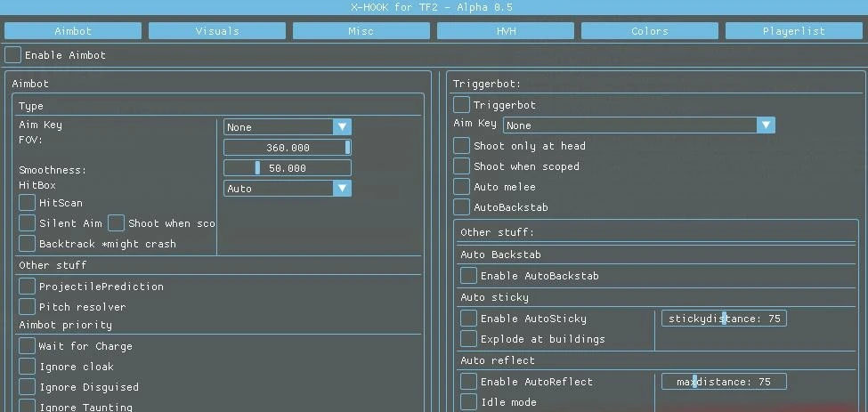Screen dimensions: 868x412
Task: Switch to the HVH tab
Action: 506,31
